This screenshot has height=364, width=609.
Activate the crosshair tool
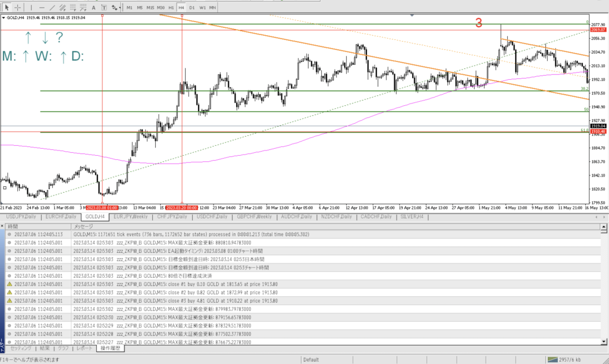point(18,7)
